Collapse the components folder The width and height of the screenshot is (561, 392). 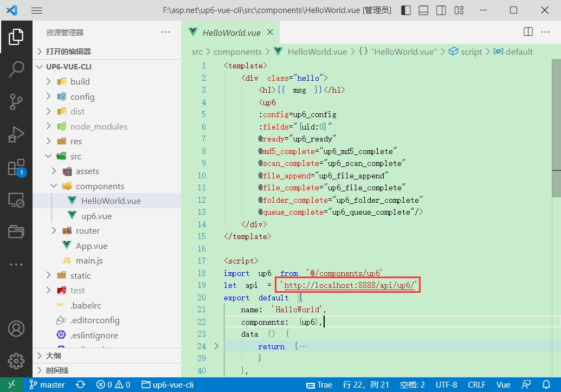coord(100,186)
